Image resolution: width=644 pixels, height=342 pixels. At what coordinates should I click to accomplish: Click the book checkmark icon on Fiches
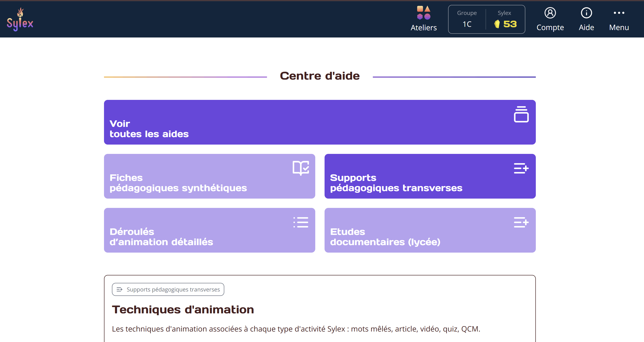301,168
